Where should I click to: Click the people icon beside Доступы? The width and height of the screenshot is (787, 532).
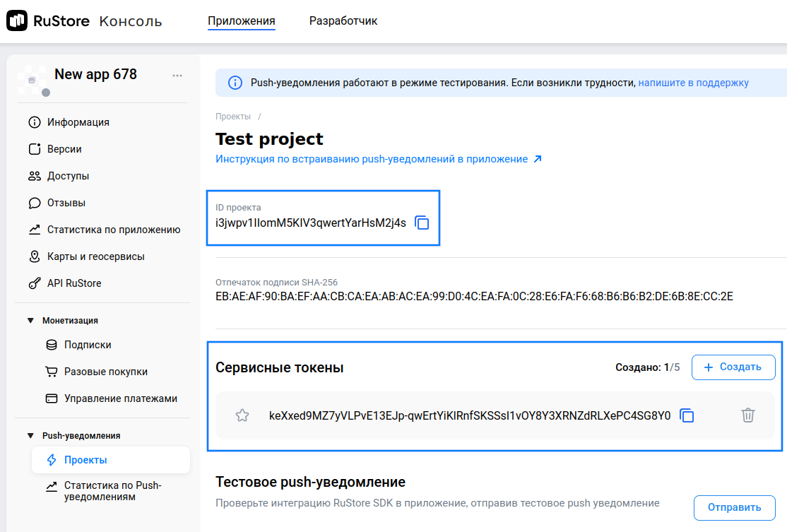(x=35, y=176)
